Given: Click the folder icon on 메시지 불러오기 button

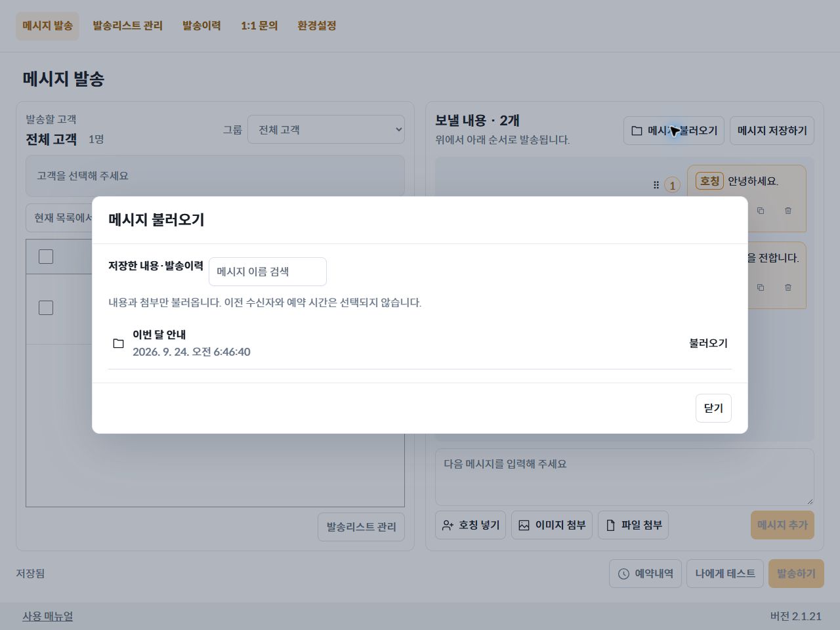Looking at the screenshot, I should pyautogui.click(x=637, y=131).
